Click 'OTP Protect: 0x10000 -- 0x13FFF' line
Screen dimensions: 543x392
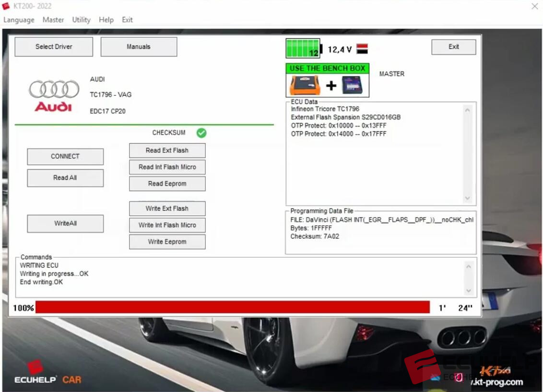[338, 126]
